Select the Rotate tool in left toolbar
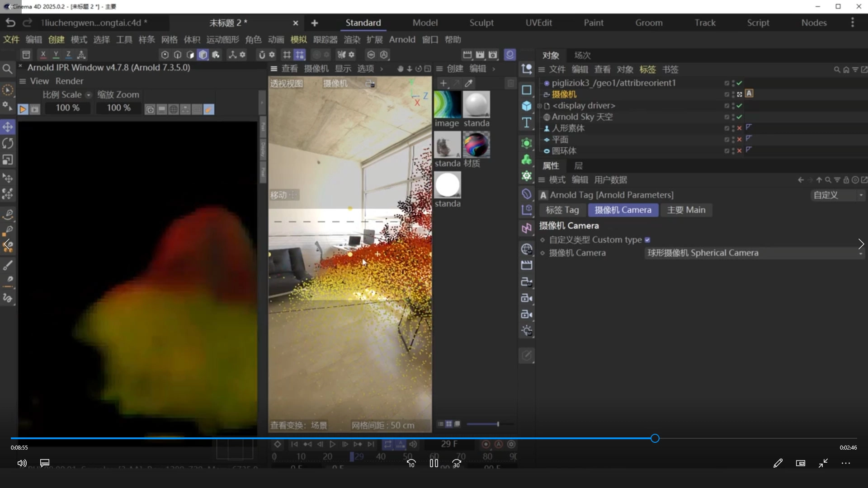The width and height of the screenshot is (868, 488). pos(8,144)
